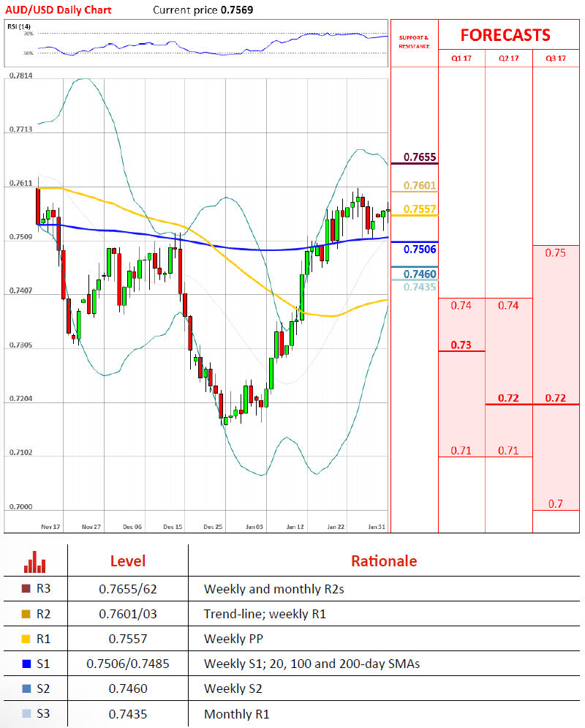Click the 0.7601 resistance level label
The height and width of the screenshot is (728, 585).
click(x=420, y=185)
